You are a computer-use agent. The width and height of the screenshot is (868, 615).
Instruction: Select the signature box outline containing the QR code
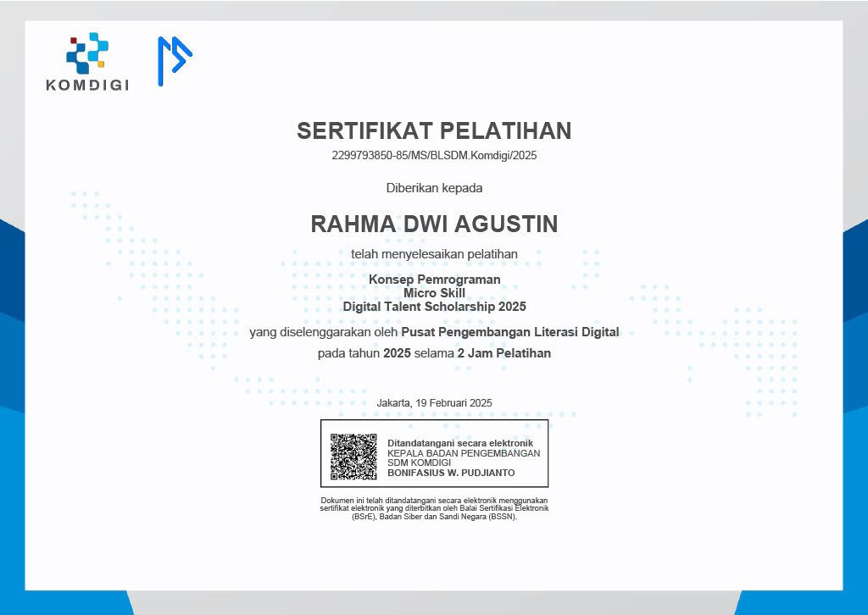click(x=435, y=453)
